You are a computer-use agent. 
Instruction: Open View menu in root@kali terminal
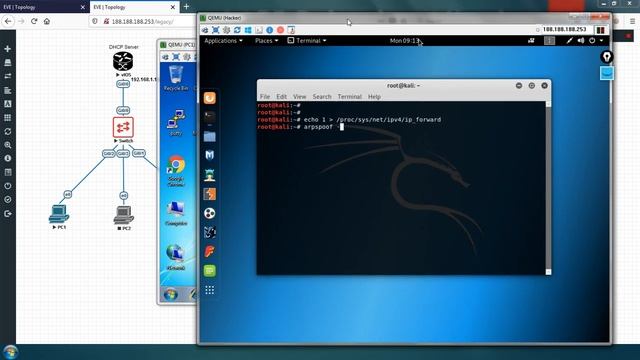tap(299, 97)
